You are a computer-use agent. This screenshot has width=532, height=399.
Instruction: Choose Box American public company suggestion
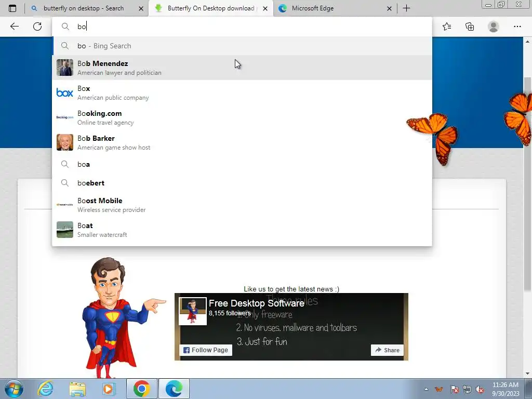(242, 92)
